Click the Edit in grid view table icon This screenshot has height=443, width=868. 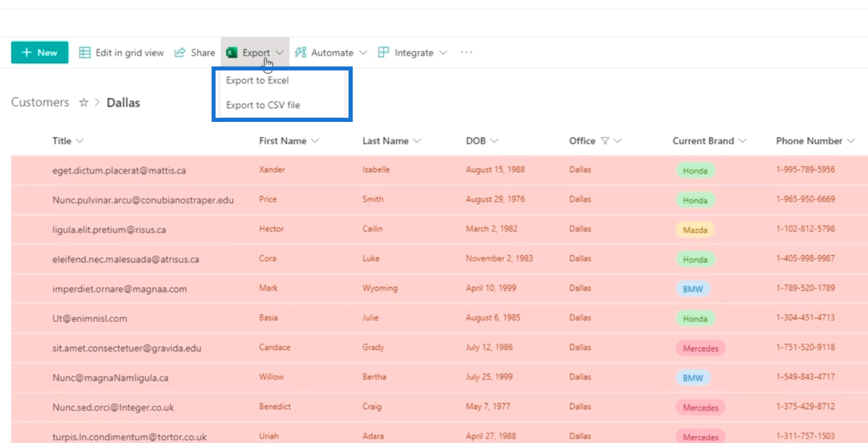pos(85,52)
